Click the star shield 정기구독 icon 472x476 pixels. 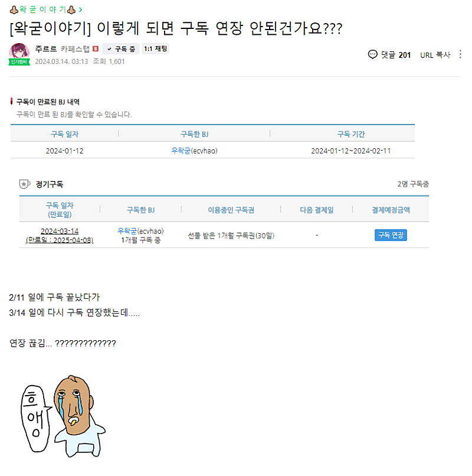point(25,184)
